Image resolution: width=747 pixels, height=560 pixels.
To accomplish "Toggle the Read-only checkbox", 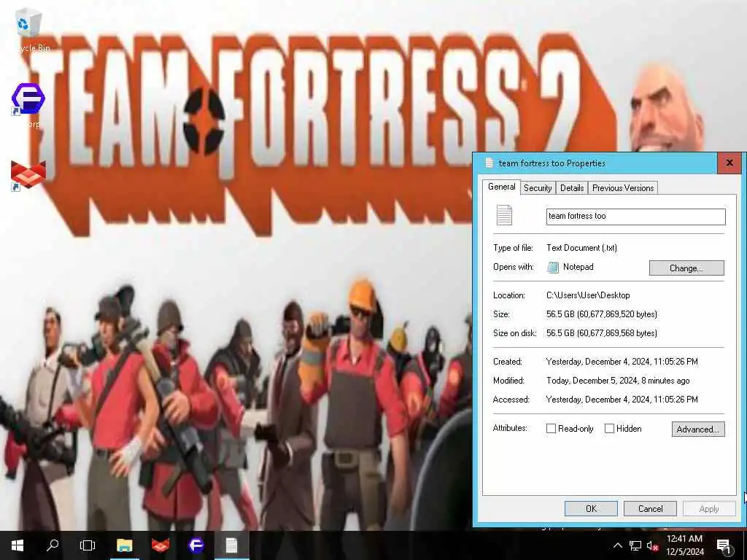I will [551, 429].
